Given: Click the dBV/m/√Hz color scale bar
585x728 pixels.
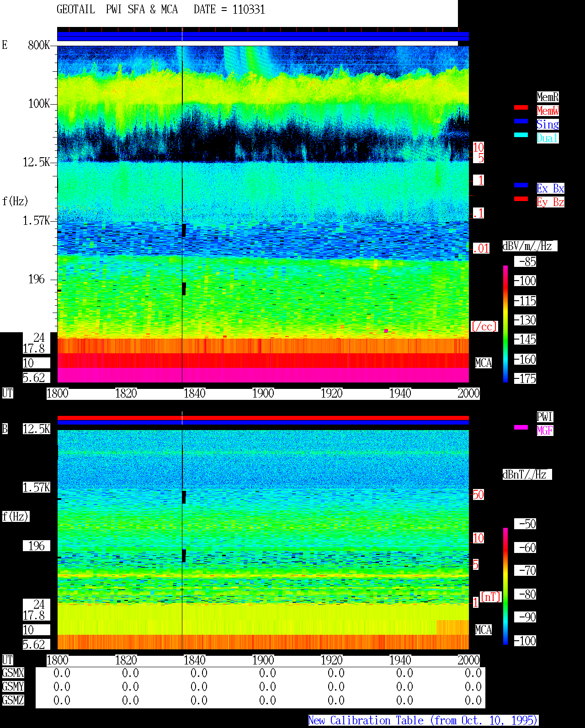Looking at the screenshot, I should coord(505,324).
